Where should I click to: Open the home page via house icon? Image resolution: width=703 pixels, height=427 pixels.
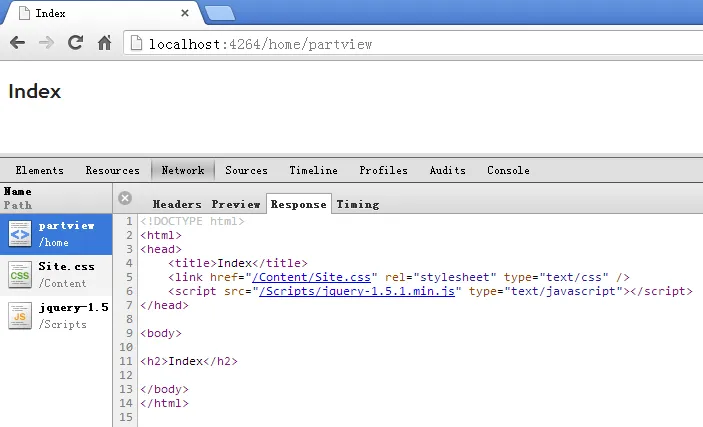click(104, 43)
